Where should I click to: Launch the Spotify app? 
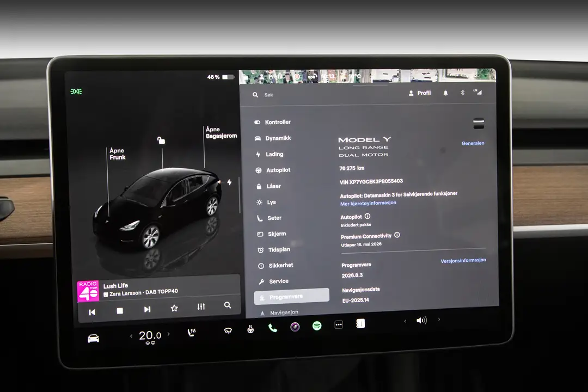(x=317, y=326)
